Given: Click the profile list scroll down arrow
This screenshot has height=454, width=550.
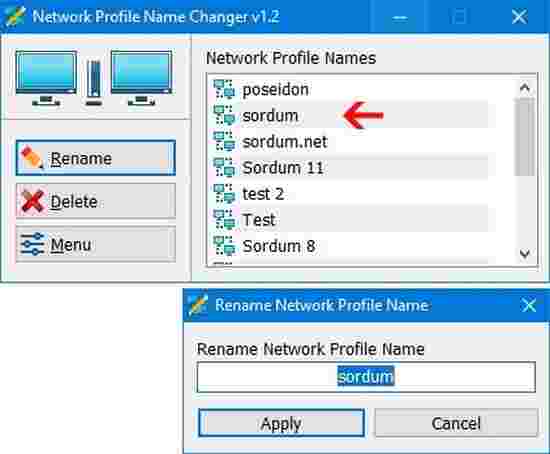Looking at the screenshot, I should [x=525, y=253].
